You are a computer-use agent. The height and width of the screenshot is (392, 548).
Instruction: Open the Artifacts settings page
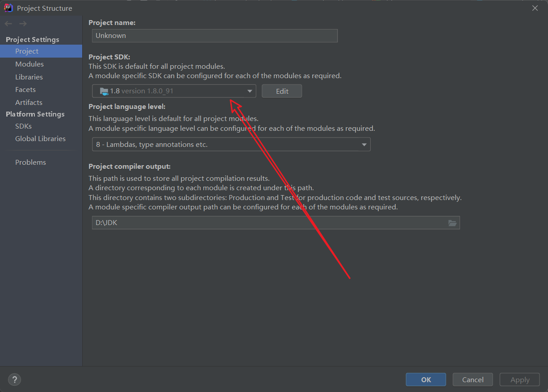point(29,102)
